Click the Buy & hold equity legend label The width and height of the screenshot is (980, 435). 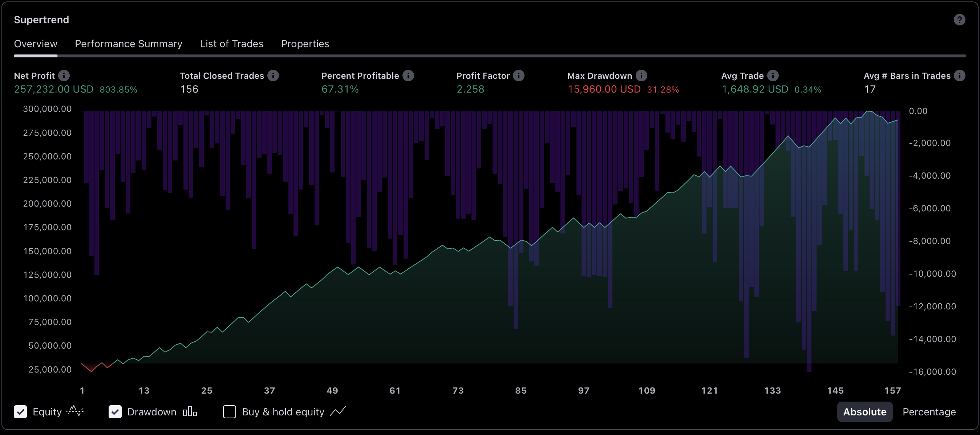(283, 412)
